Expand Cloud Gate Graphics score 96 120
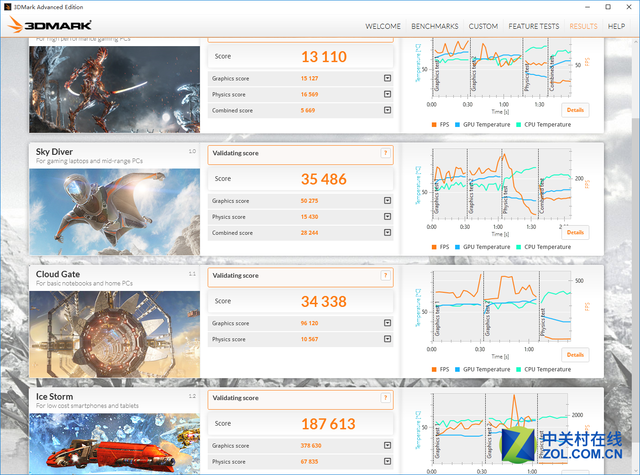This screenshot has height=475, width=640. pos(387,323)
